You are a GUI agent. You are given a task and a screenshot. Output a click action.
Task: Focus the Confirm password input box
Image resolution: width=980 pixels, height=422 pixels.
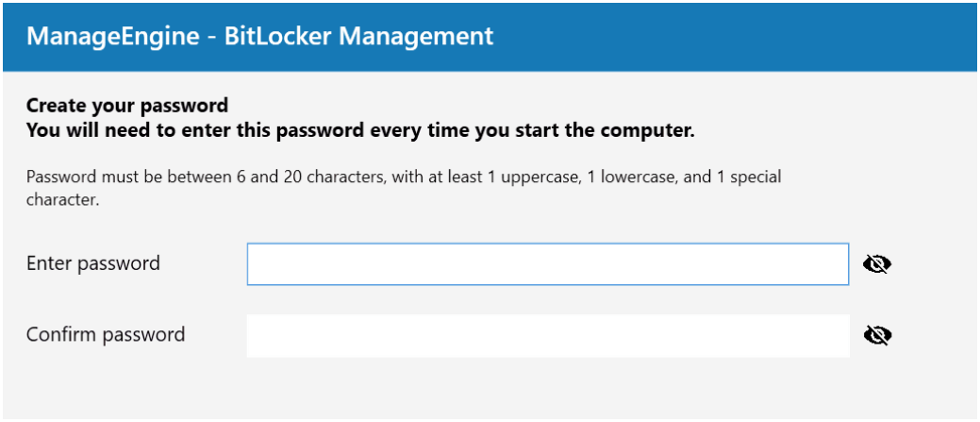pyautogui.click(x=547, y=335)
